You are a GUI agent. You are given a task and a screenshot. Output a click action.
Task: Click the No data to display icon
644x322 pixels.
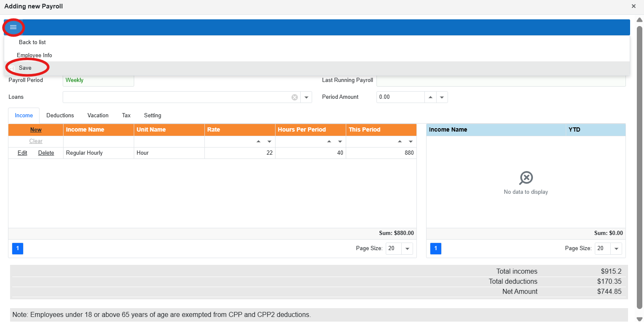pos(526,178)
